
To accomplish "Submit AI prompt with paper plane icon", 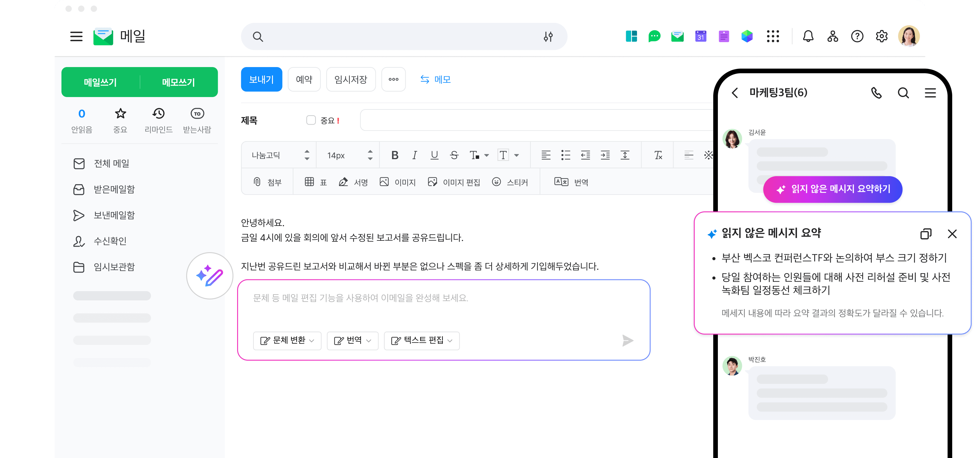I will 628,340.
